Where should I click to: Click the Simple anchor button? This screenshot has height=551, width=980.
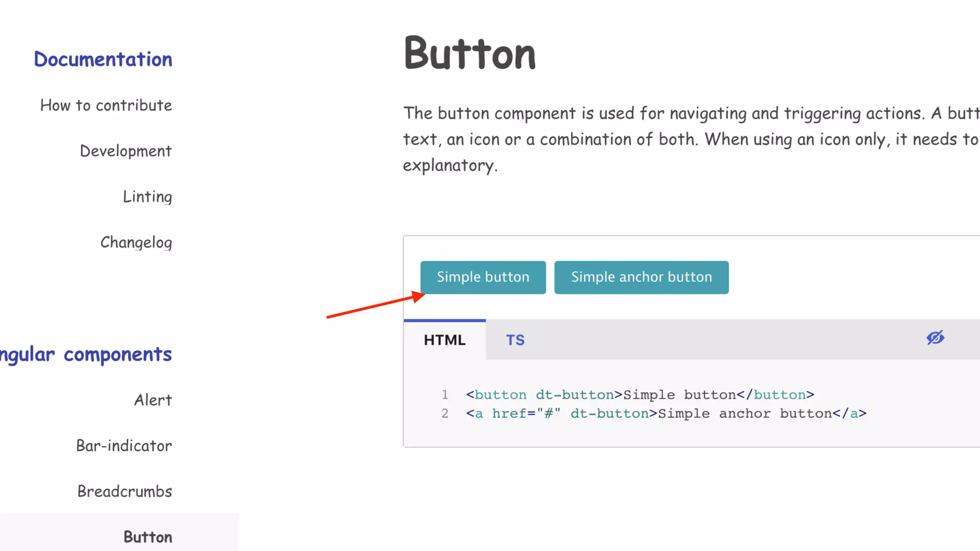tap(641, 277)
